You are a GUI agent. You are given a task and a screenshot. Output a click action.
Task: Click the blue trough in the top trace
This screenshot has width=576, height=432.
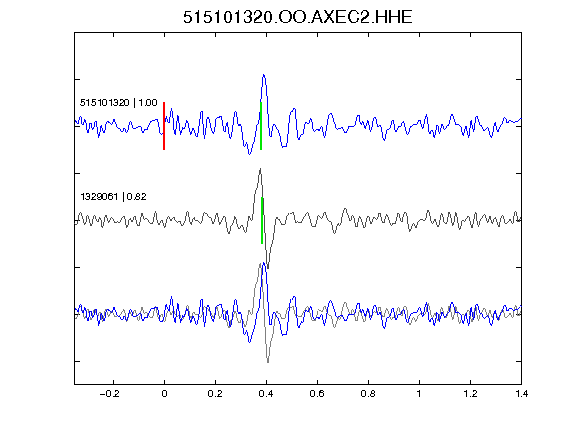[249, 153]
